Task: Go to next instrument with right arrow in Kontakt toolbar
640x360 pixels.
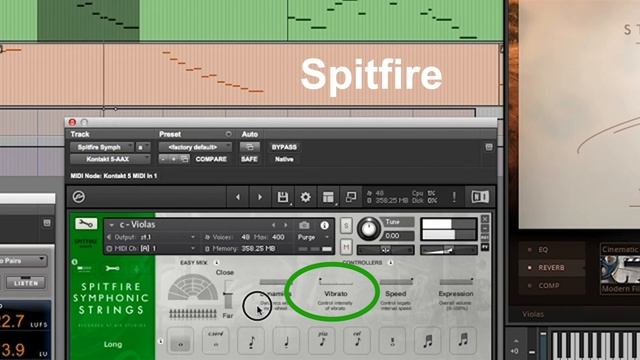Action: point(260,197)
